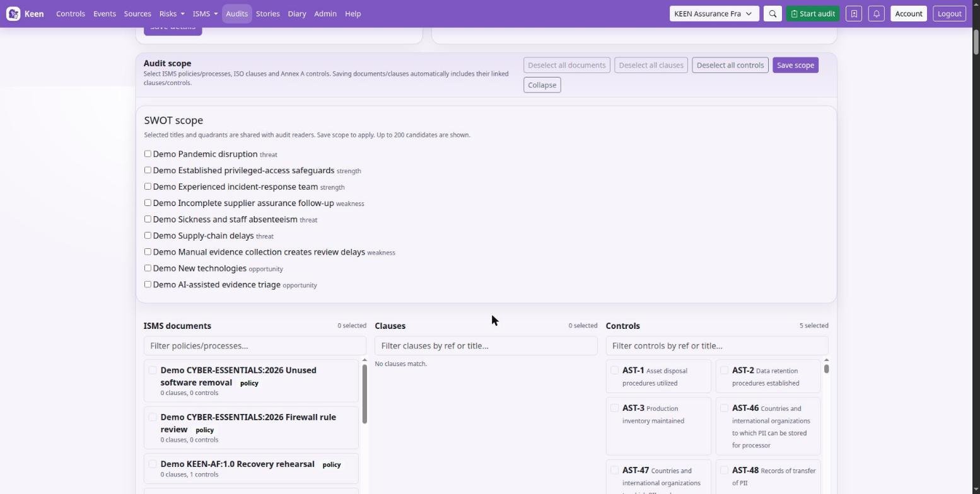Select Demo Supply-chain delays checkbox

pos(148,236)
